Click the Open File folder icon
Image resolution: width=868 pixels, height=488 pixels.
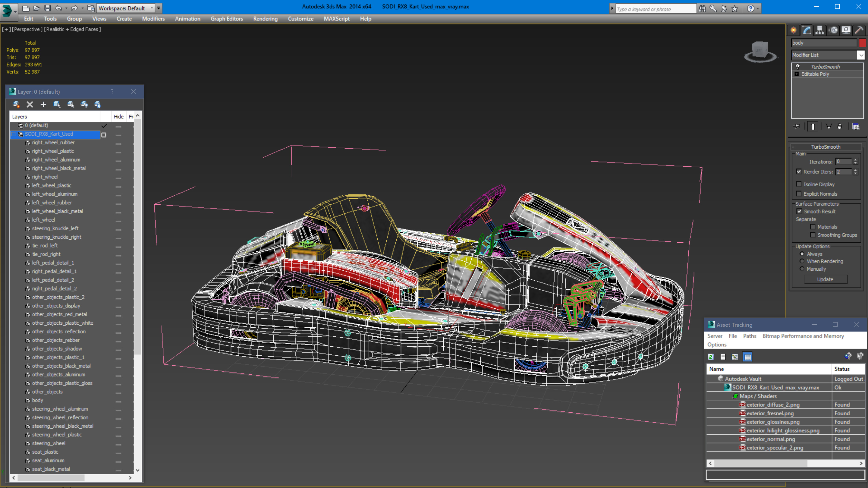pyautogui.click(x=37, y=8)
